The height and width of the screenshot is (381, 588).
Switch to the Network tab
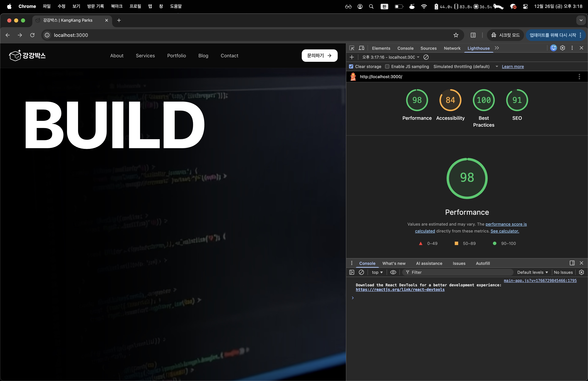[452, 48]
